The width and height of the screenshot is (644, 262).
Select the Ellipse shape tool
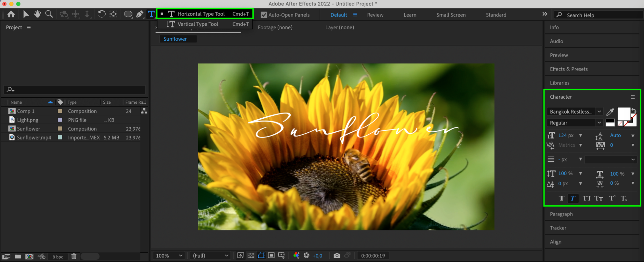[x=128, y=14]
